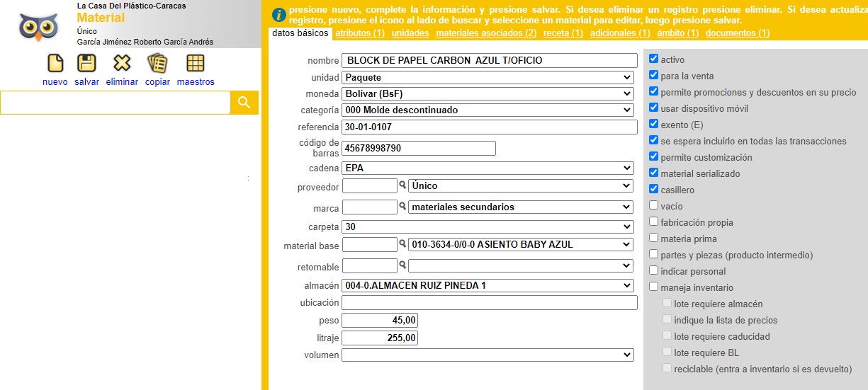868x390 pixels.
Task: Click the blue info icon
Action: click(280, 15)
